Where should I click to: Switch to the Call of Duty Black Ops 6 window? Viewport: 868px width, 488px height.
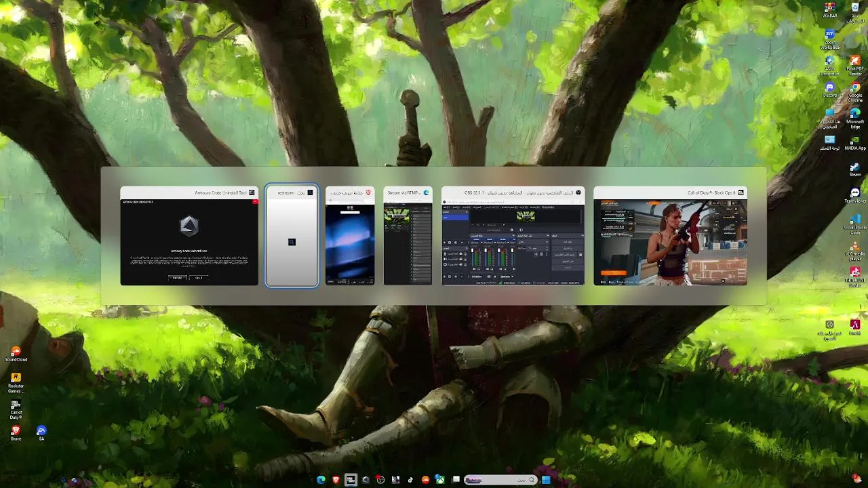point(670,236)
